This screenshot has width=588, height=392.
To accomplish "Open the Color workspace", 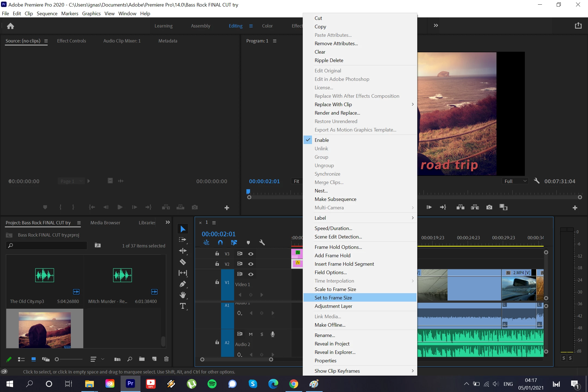I will click(267, 26).
